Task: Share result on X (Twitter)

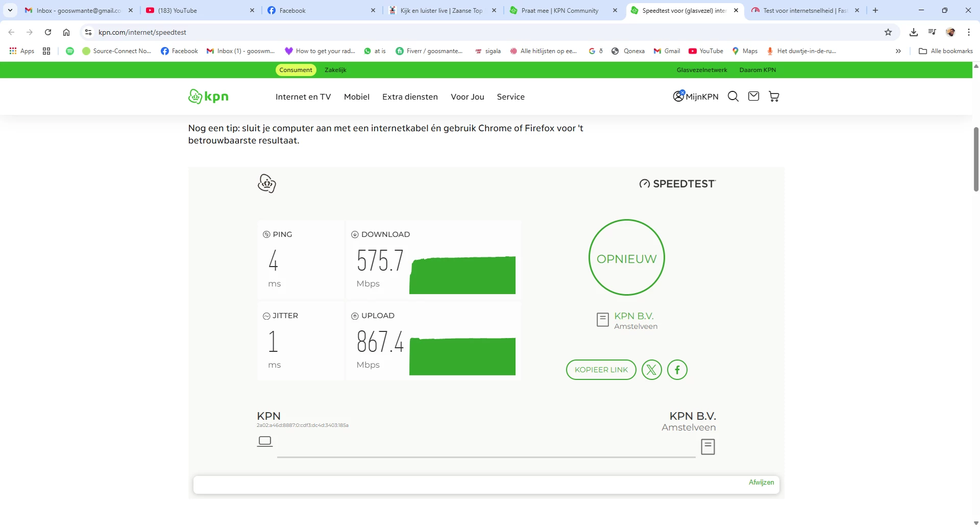Action: click(652, 370)
